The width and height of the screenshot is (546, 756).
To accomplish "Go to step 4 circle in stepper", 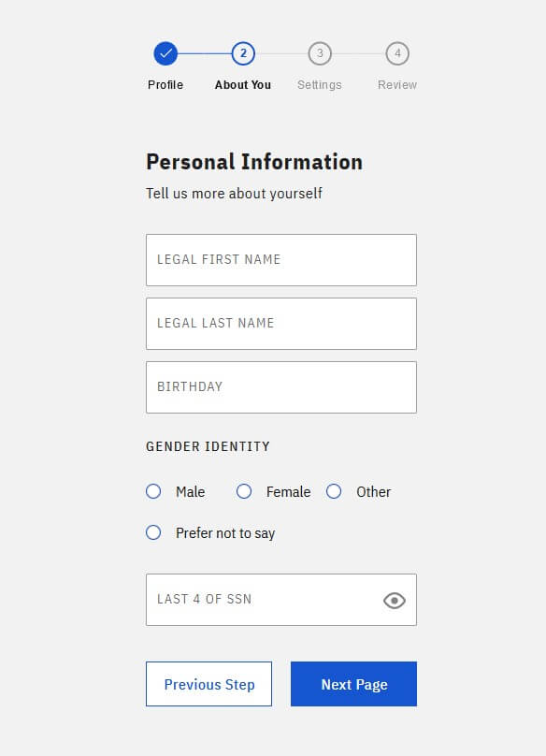I will click(397, 53).
